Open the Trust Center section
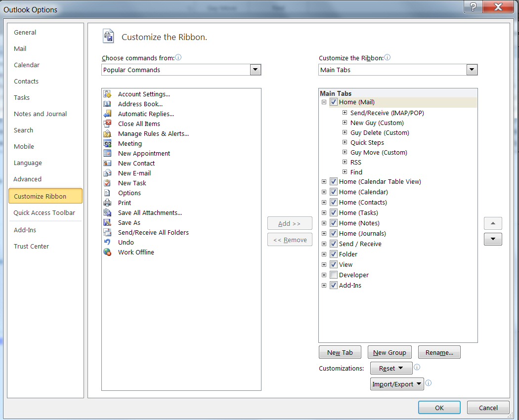519x420 pixels. pos(31,246)
